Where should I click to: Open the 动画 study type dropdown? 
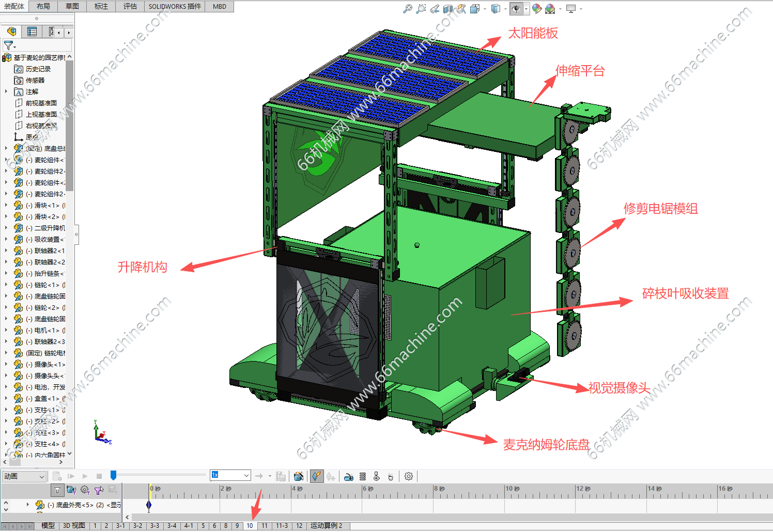tap(41, 477)
